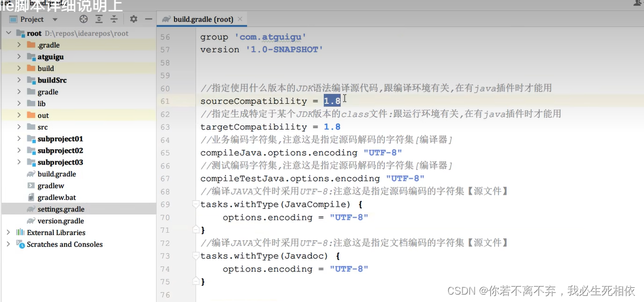644x302 pixels.
Task: Expand the src folder
Action: pyautogui.click(x=19, y=127)
